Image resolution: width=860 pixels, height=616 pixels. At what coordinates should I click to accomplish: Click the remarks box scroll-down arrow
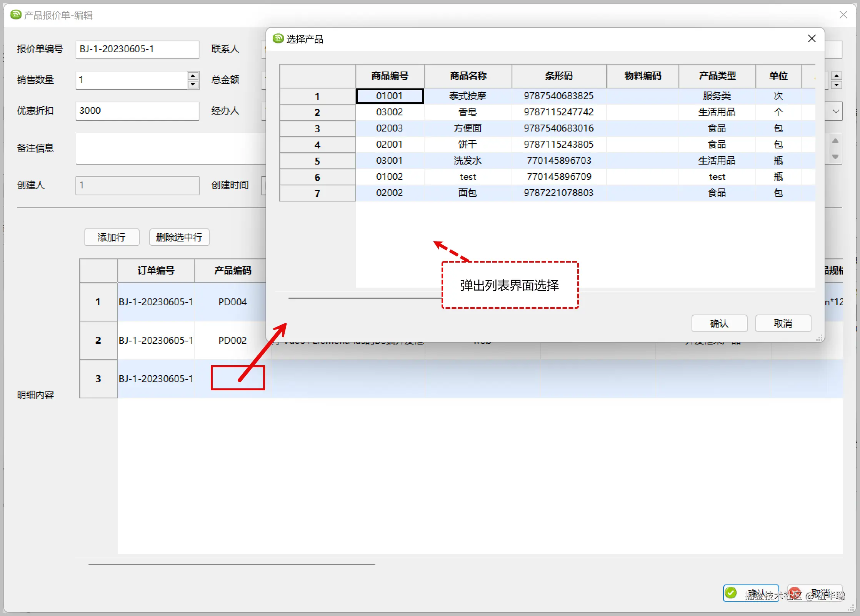tap(835, 157)
